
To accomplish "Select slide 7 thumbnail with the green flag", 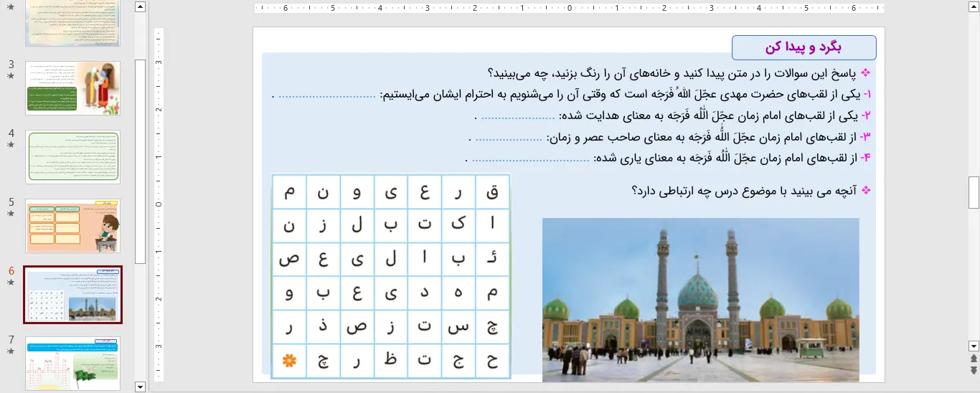I will click(72, 364).
